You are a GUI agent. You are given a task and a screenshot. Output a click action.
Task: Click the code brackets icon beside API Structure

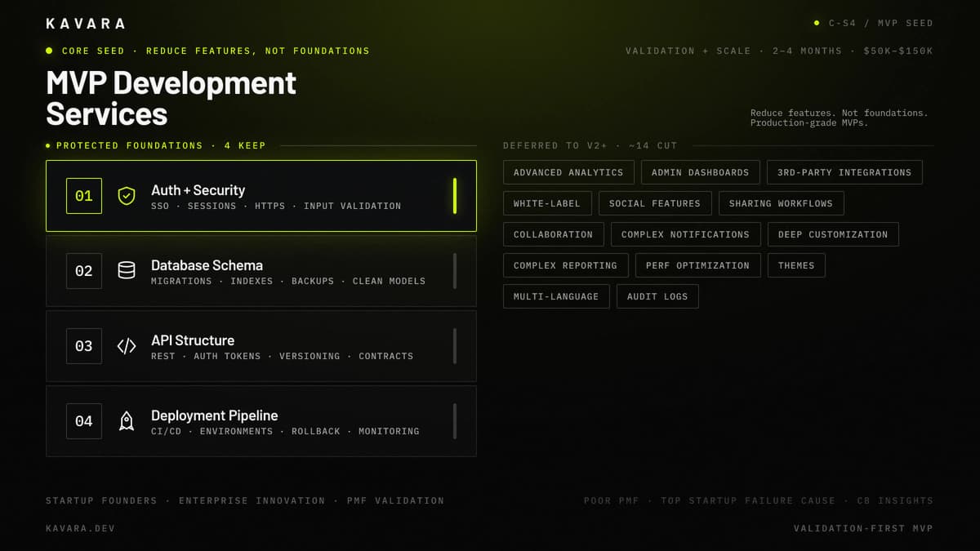126,346
